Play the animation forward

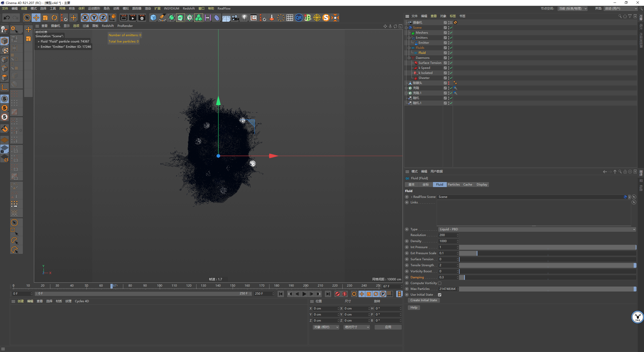pyautogui.click(x=304, y=294)
